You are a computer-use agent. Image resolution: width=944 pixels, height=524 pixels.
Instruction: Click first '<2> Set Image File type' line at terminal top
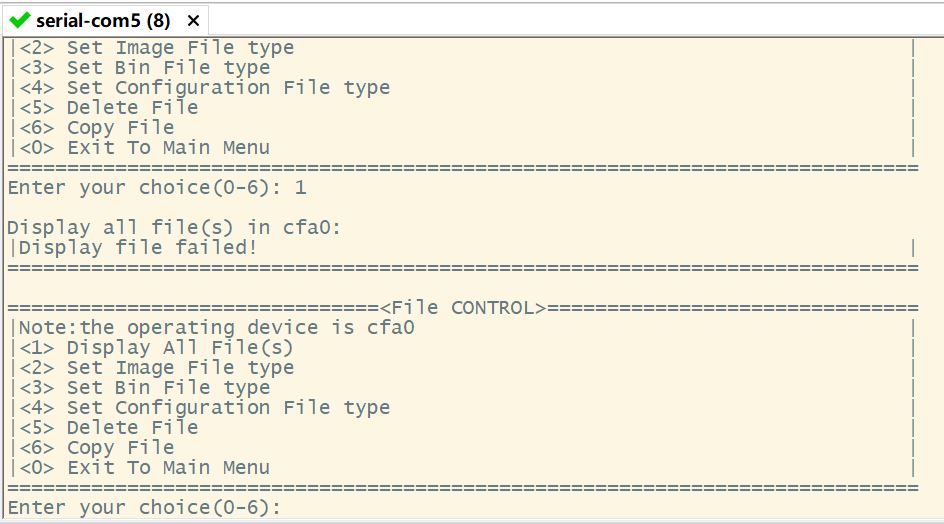(156, 47)
